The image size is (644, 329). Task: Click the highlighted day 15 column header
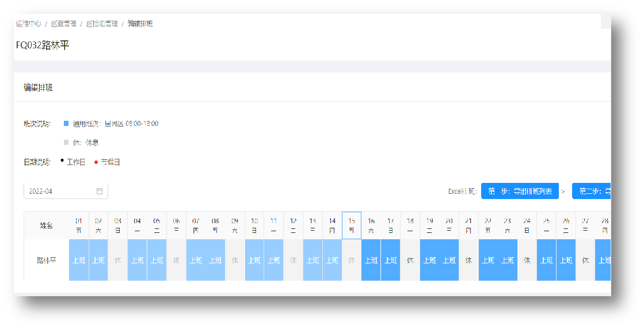click(x=352, y=225)
